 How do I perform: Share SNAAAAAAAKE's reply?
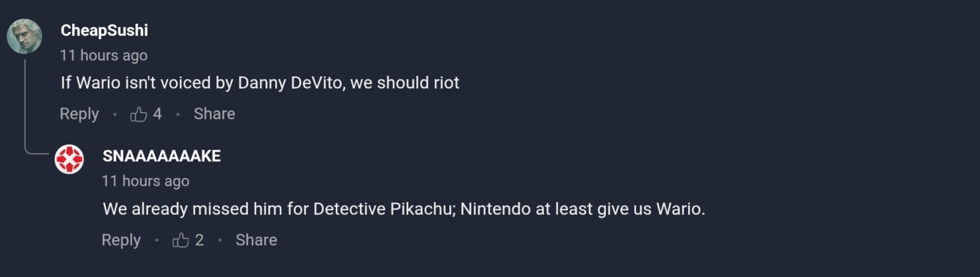tap(256, 240)
